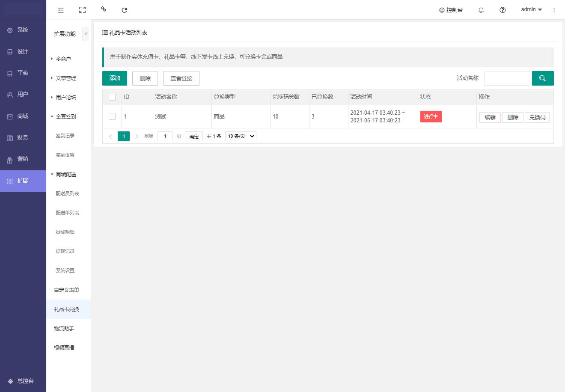Click 兑换码 button for 测试 activity
Screen dimensions: 565x392
tap(537, 117)
